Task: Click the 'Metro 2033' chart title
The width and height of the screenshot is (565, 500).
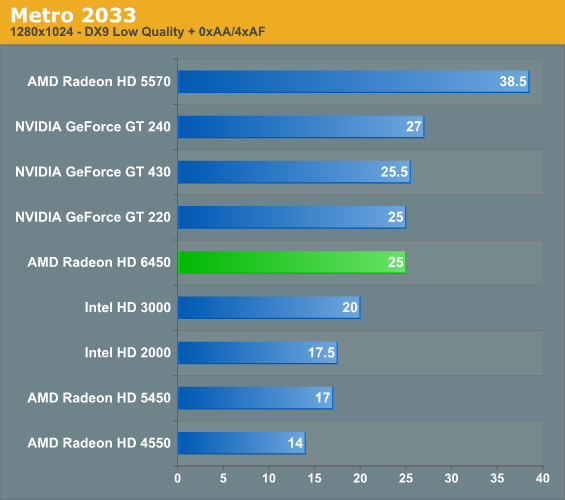Action: click(x=73, y=15)
